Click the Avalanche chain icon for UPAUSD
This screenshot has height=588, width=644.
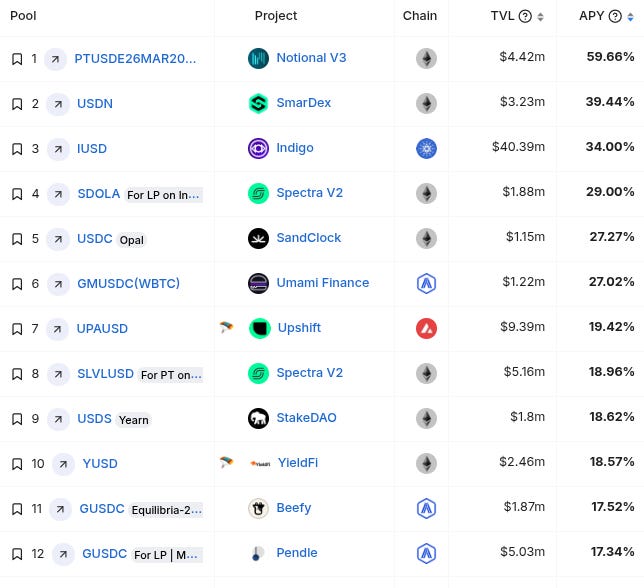pyautogui.click(x=426, y=328)
